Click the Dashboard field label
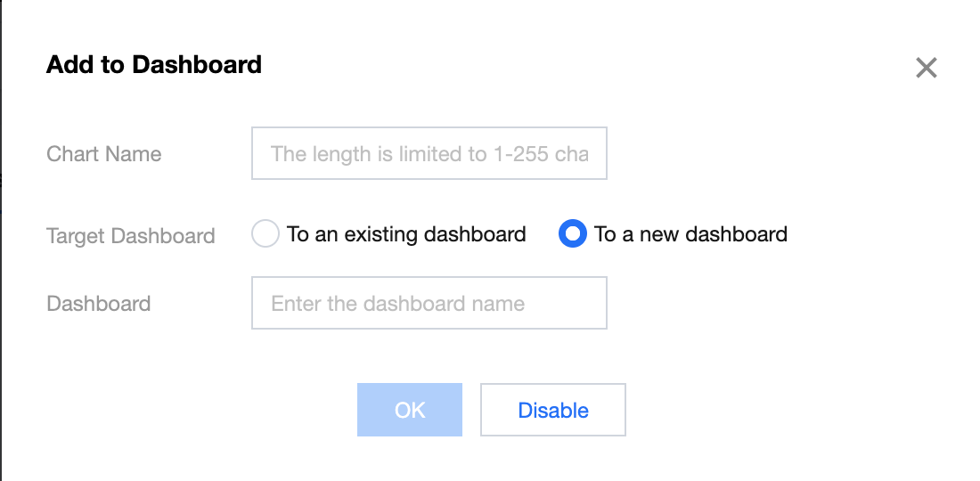The height and width of the screenshot is (481, 980). tap(98, 304)
